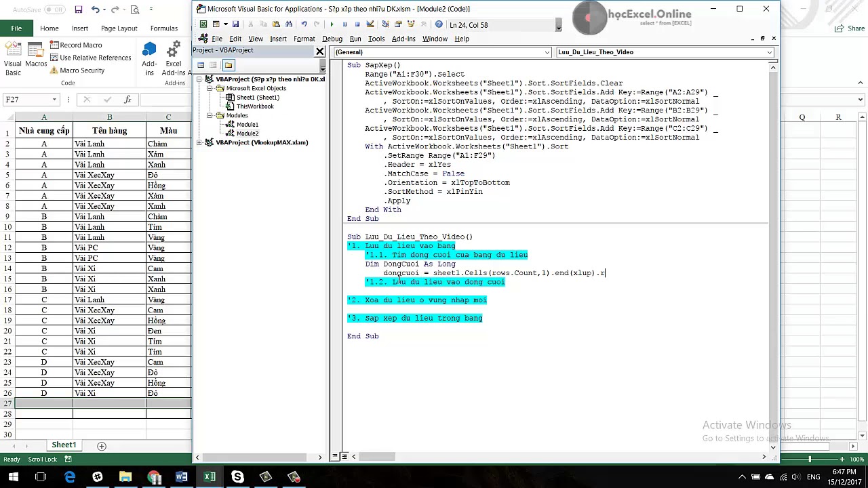Click the Break pause icon

click(x=344, y=24)
